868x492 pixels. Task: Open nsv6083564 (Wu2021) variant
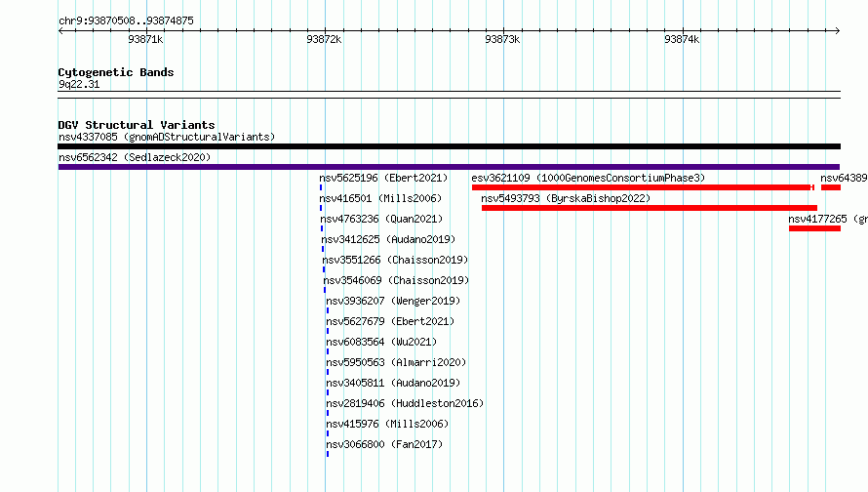381,342
